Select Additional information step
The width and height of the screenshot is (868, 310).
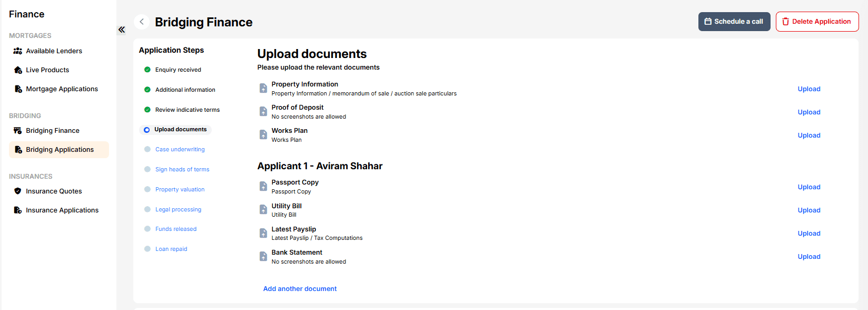(185, 90)
